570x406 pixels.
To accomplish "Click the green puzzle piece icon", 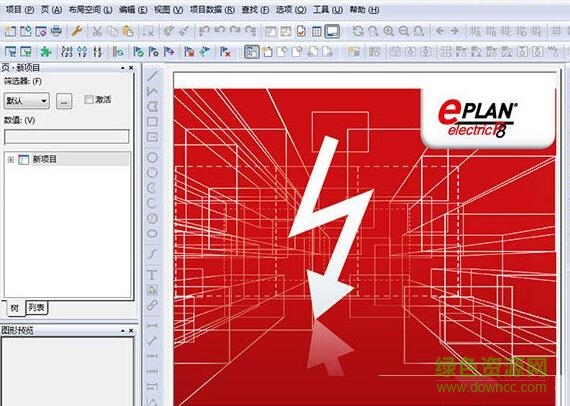I will (x=46, y=52).
